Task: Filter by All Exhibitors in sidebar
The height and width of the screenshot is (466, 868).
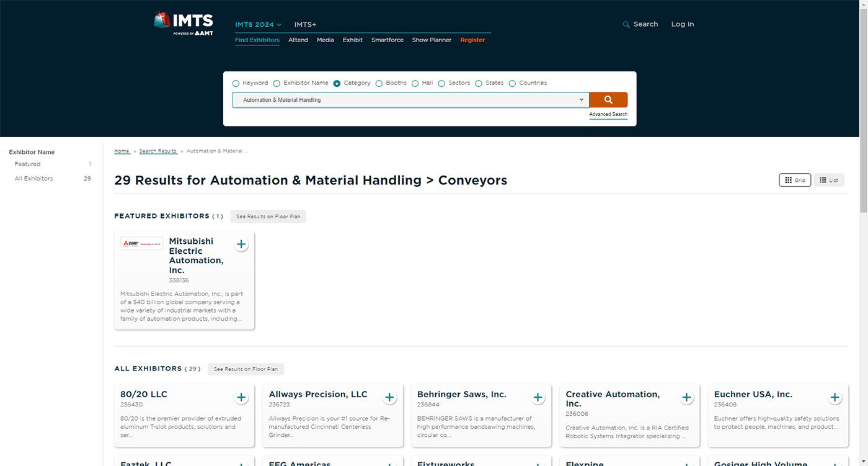Action: pos(34,179)
